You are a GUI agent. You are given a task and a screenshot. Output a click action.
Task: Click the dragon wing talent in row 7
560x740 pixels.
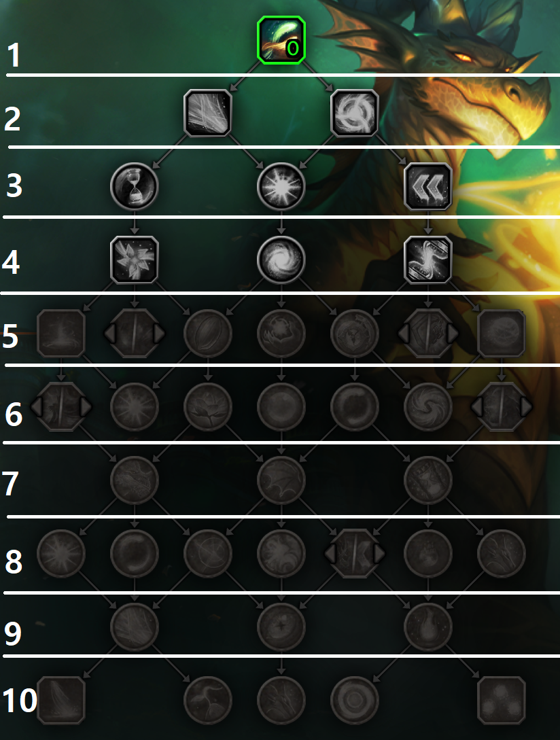coord(281,480)
